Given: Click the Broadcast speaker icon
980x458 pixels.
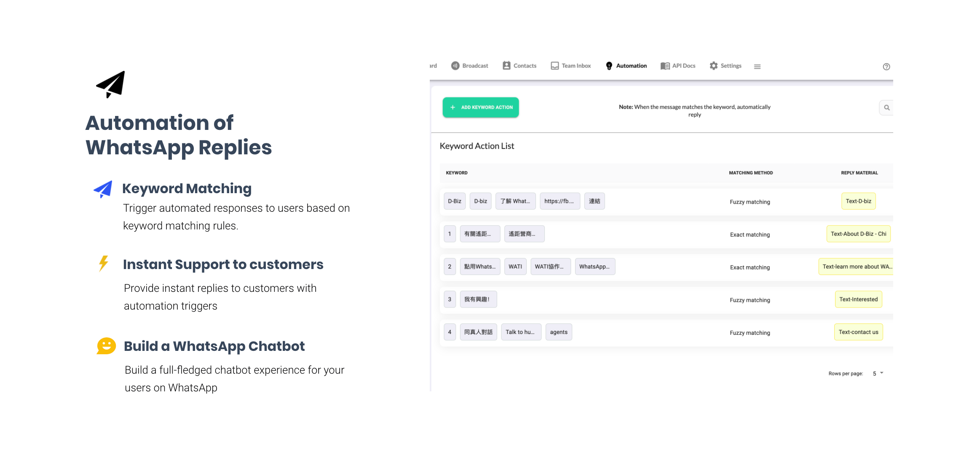Looking at the screenshot, I should click(x=455, y=66).
